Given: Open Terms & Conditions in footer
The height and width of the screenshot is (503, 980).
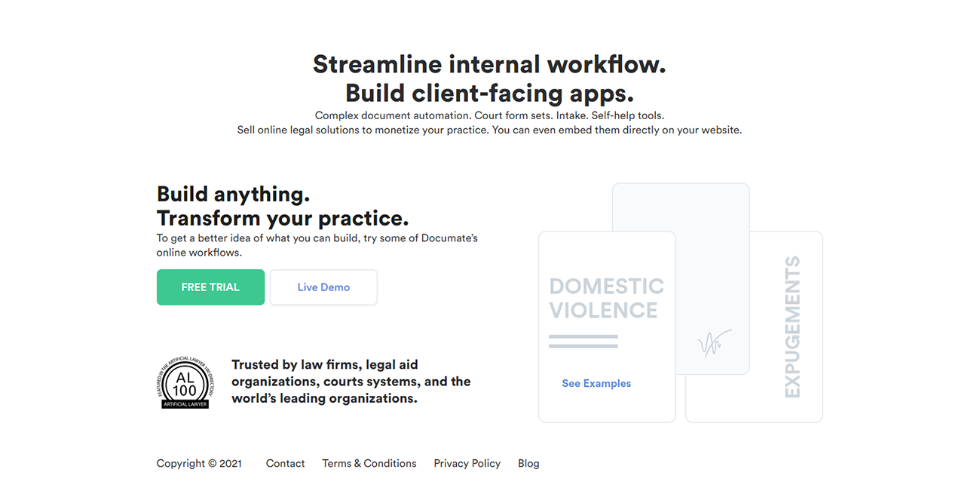Looking at the screenshot, I should [x=369, y=463].
